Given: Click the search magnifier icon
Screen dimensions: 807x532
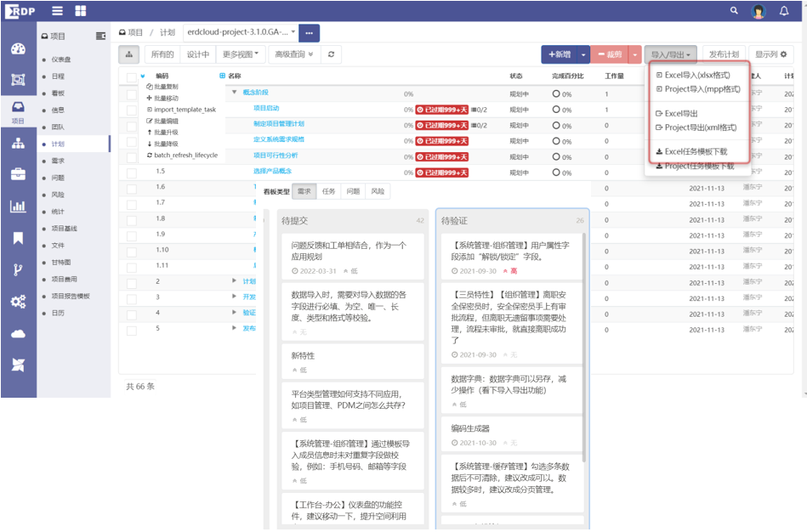Looking at the screenshot, I should point(735,11).
